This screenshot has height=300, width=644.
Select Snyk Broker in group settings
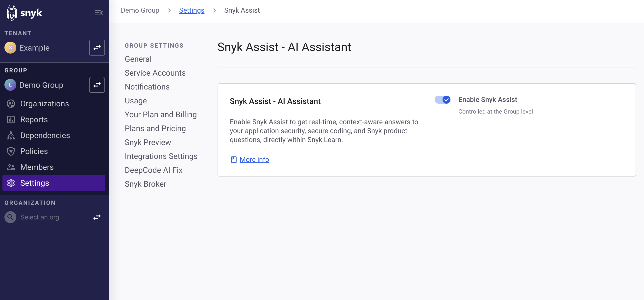click(145, 184)
